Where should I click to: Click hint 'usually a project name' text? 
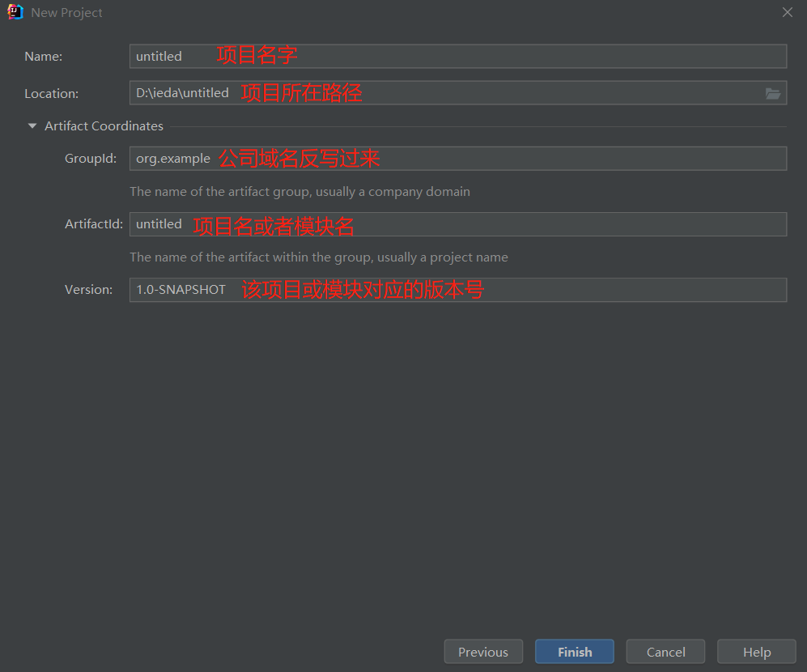(x=443, y=257)
